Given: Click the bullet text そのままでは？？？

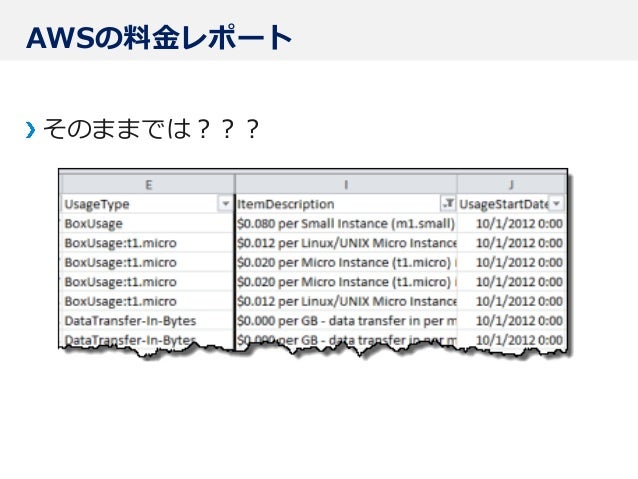Looking at the screenshot, I should click(151, 129).
